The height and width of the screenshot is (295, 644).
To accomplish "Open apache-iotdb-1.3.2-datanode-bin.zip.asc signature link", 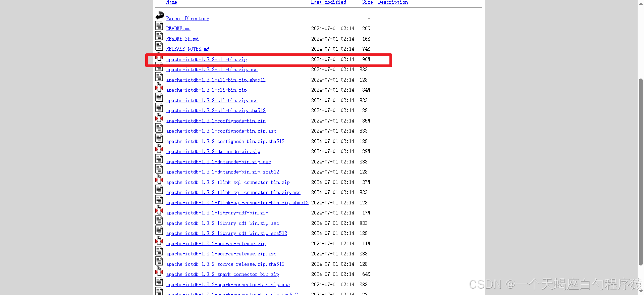I will coord(218,162).
